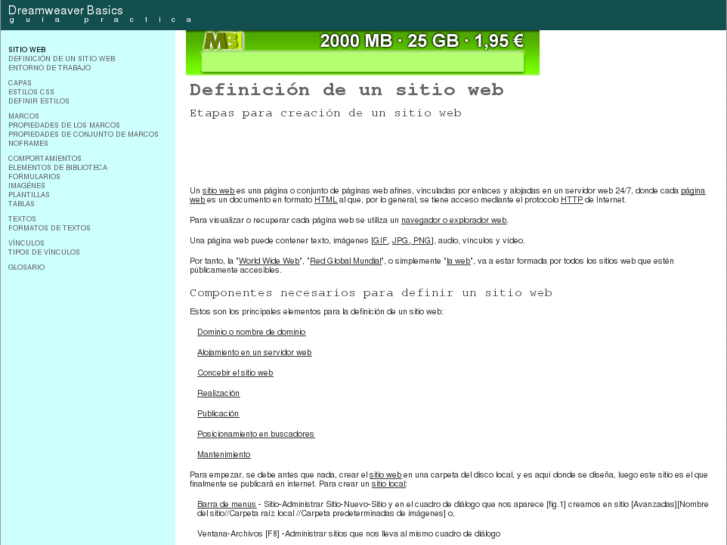Go to DEFINICIÓN DE UN SITIO WEB
Screen dimensions: 727x545
[62, 58]
